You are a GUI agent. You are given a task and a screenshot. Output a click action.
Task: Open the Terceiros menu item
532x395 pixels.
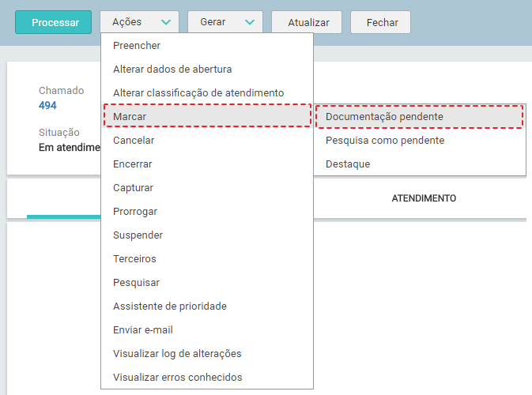pyautogui.click(x=207, y=259)
